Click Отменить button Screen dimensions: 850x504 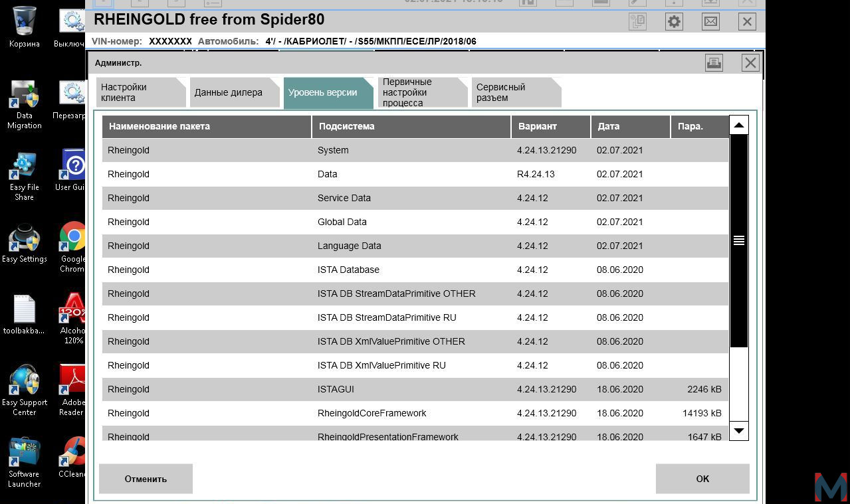146,479
